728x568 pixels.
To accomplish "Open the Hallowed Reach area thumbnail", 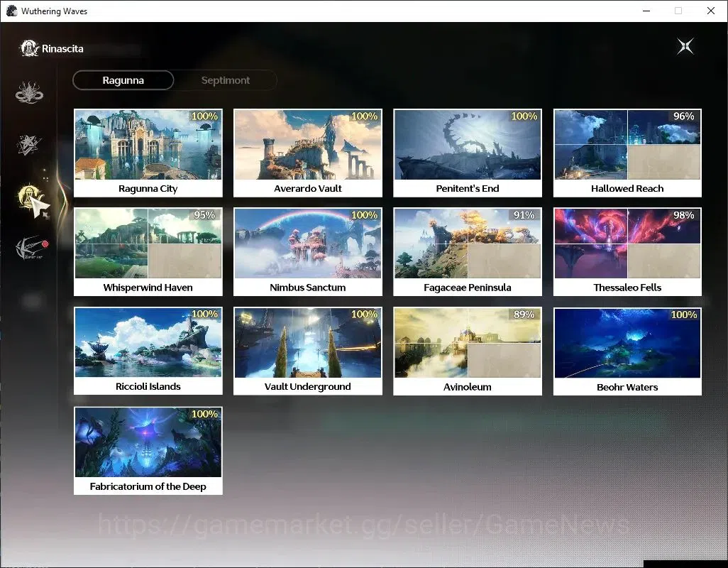I will 627,144.
